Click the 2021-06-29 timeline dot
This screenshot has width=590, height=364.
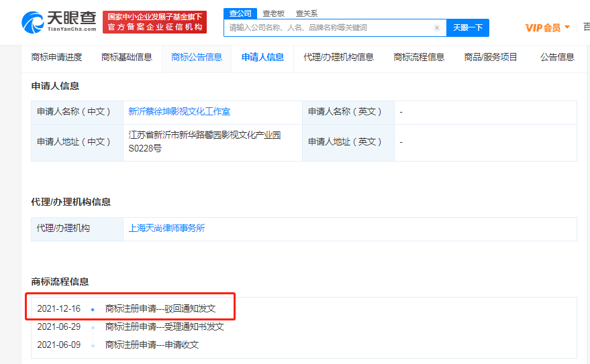(x=93, y=328)
